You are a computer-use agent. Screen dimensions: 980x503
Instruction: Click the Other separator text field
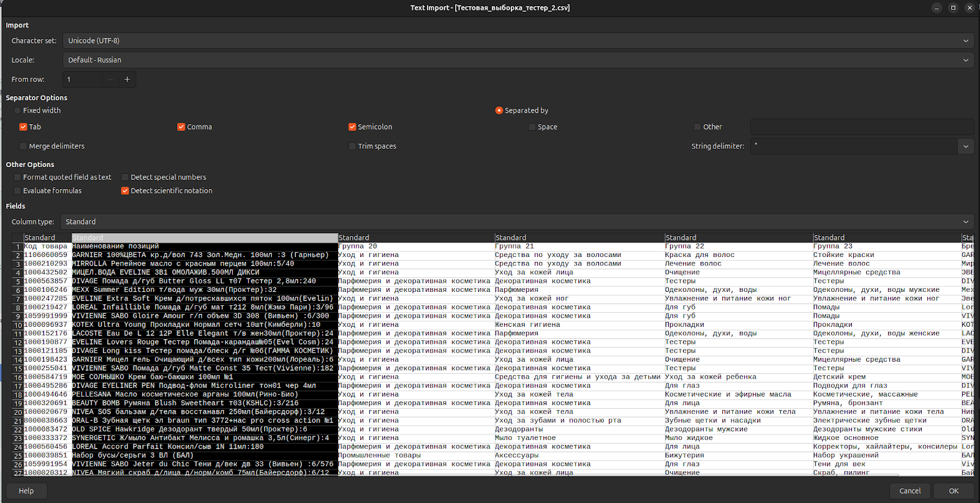pos(861,127)
